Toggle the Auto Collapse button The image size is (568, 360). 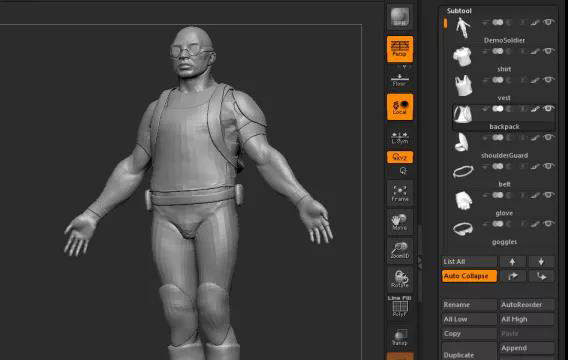point(469,276)
